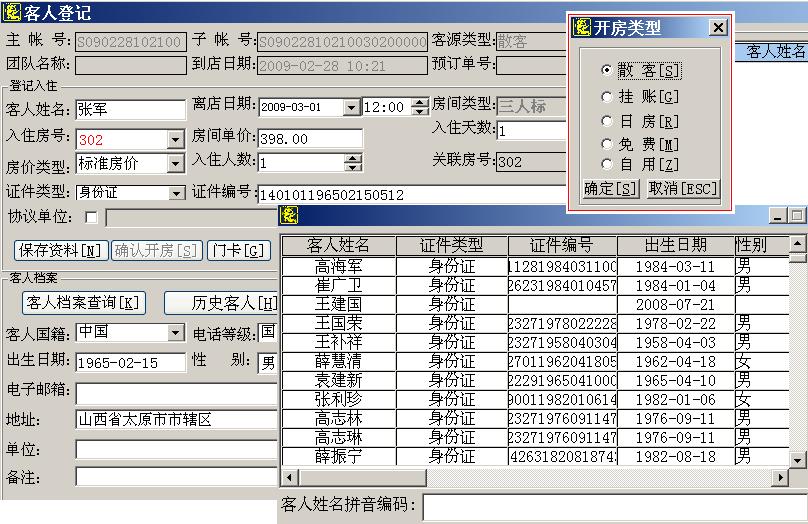
Task: Select the 散客 radio option
Action: point(607,71)
